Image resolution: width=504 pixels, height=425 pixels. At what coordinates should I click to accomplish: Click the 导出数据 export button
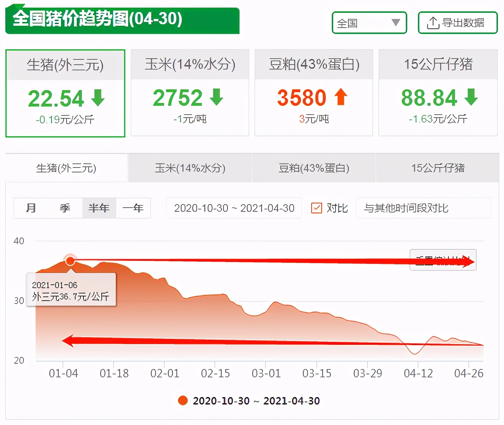click(x=457, y=23)
